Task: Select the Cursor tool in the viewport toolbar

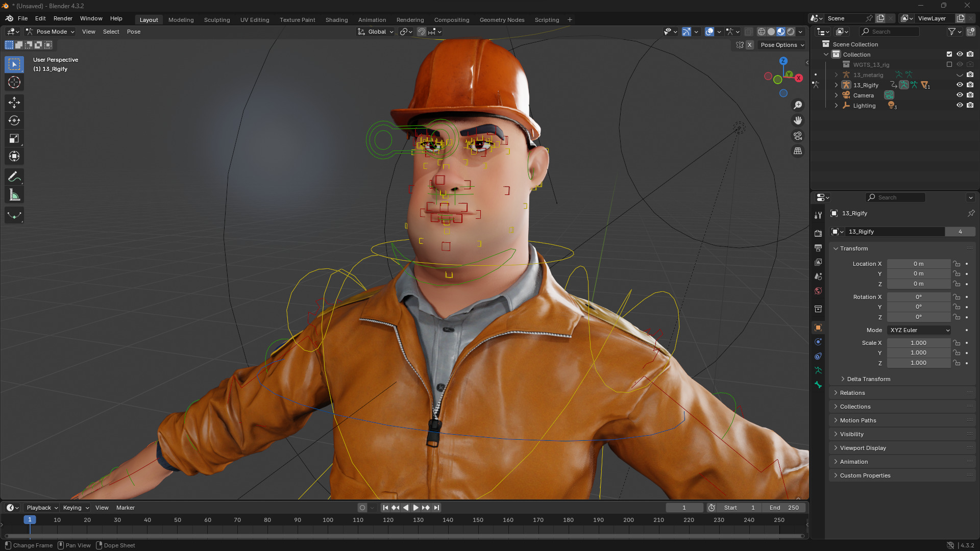Action: tap(14, 82)
